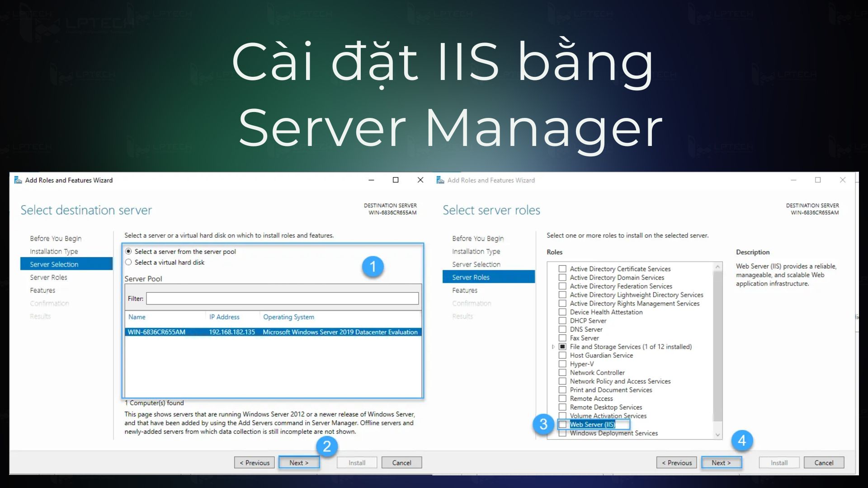Check Fax Server role
The height and width of the screenshot is (488, 868).
click(562, 338)
